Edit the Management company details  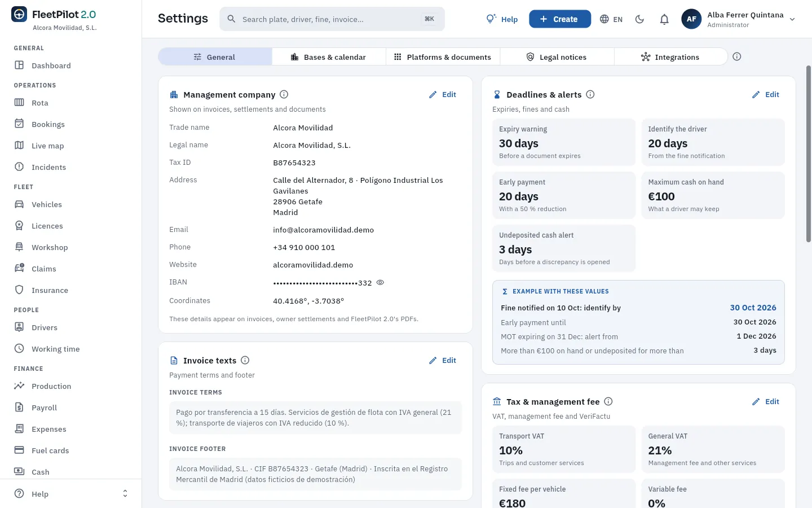pyautogui.click(x=443, y=95)
